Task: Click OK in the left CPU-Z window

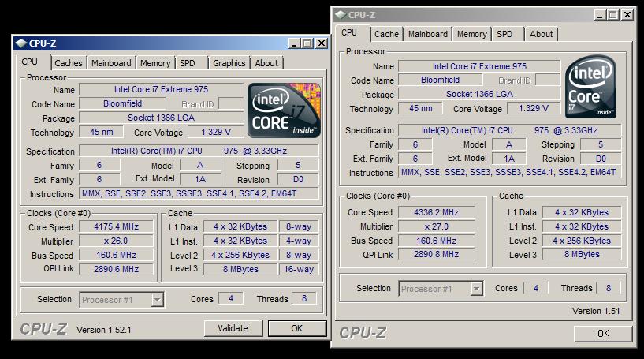Action: click(297, 328)
